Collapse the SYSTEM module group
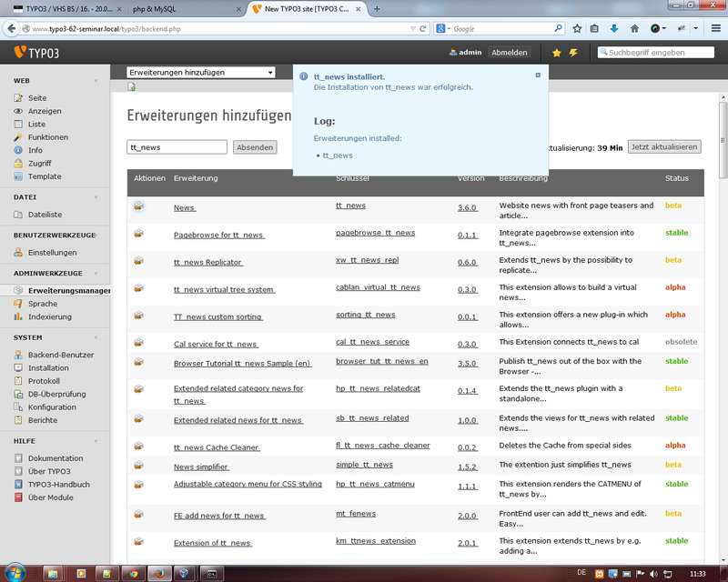Viewport: 728px width, 582px height. click(96, 337)
